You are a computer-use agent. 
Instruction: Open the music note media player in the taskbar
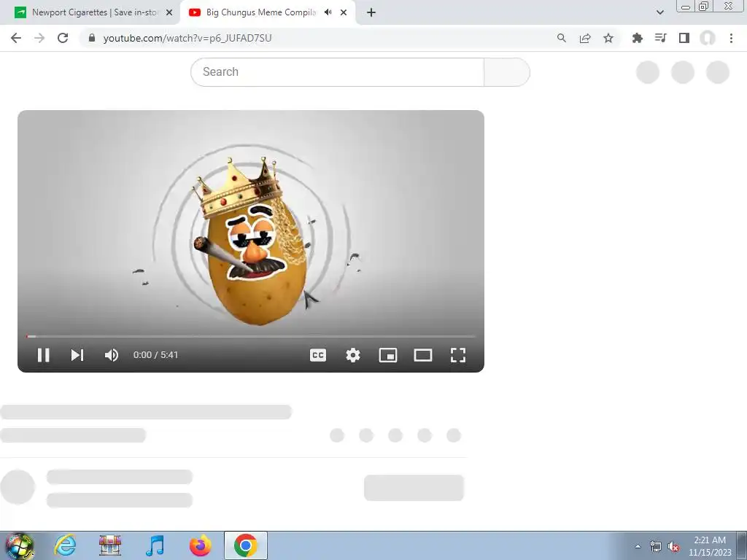point(155,545)
